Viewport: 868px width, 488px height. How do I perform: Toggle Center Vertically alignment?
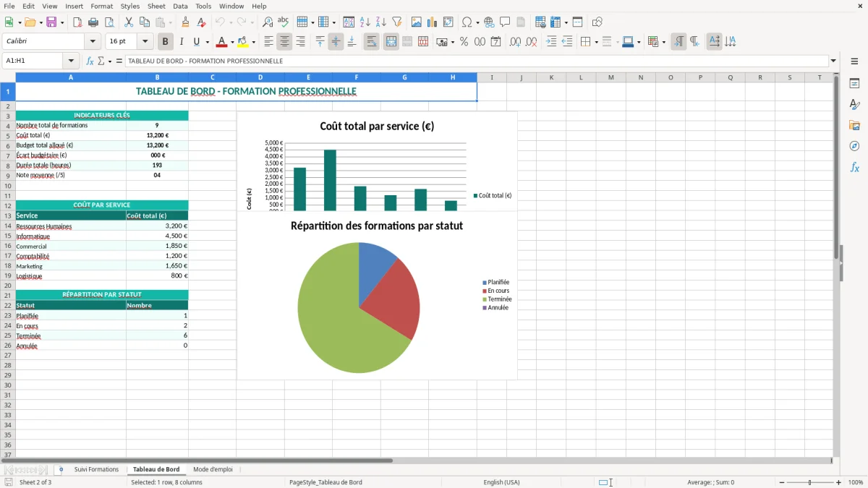click(x=336, y=42)
